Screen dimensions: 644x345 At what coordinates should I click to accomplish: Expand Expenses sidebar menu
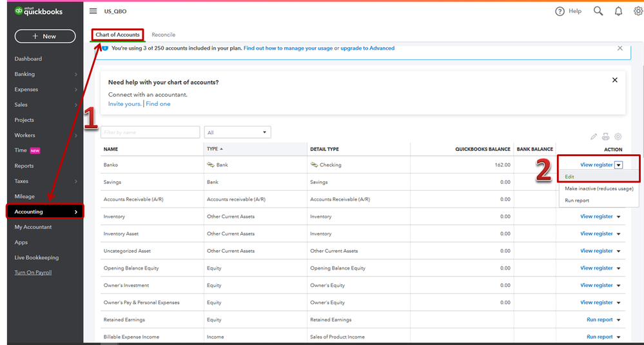tap(45, 90)
